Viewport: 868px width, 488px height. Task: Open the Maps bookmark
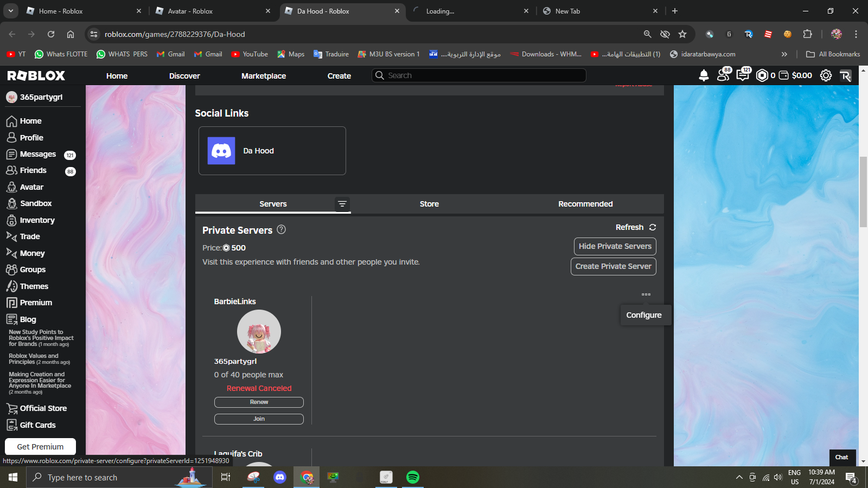[291, 54]
